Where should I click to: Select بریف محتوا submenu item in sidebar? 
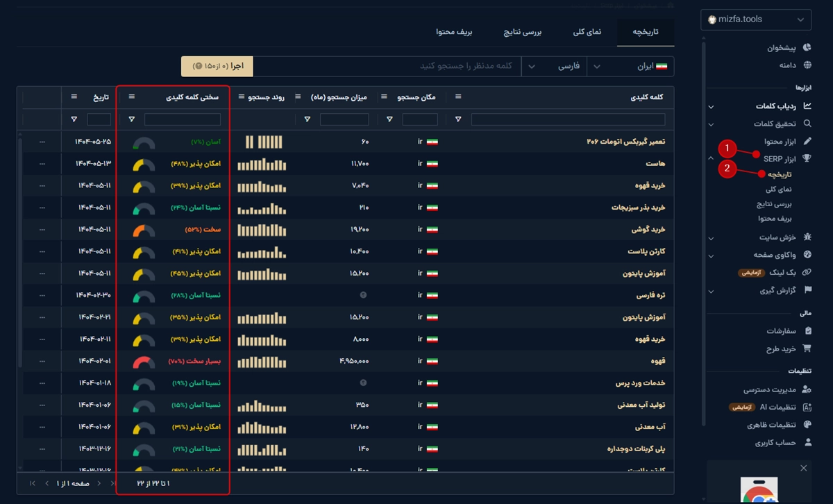[775, 219]
